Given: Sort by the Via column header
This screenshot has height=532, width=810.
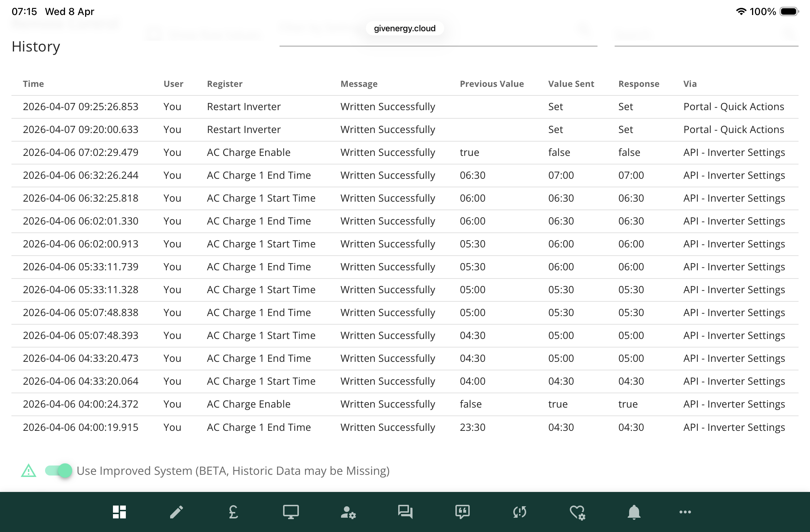Looking at the screenshot, I should click(690, 84).
